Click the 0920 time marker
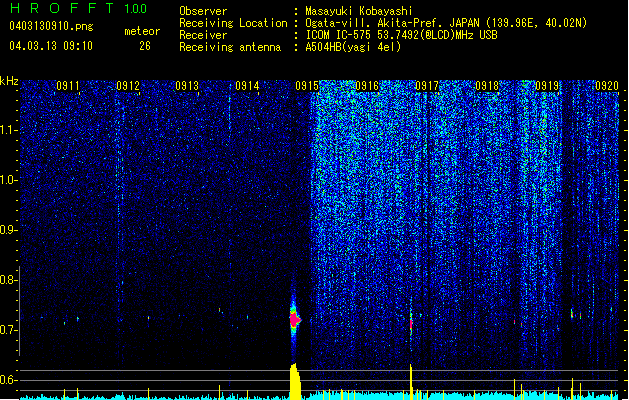This screenshot has height=400, width=629. click(x=607, y=86)
